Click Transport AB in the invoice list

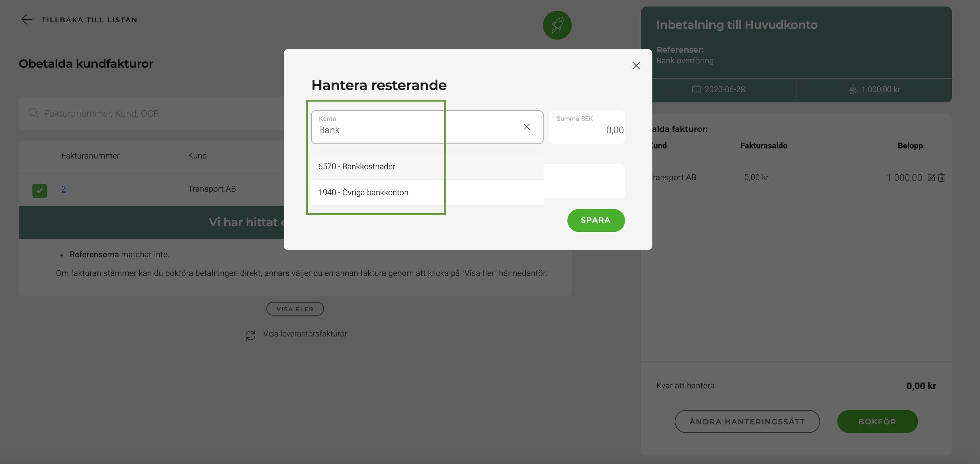(212, 189)
